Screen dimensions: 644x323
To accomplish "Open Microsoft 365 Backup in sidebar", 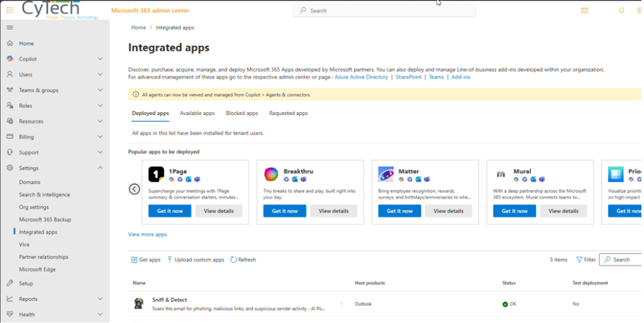I will (x=45, y=220).
